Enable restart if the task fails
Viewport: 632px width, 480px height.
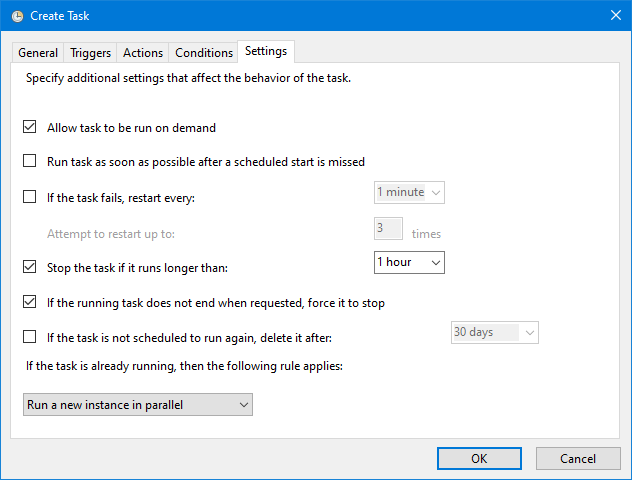pos(30,197)
